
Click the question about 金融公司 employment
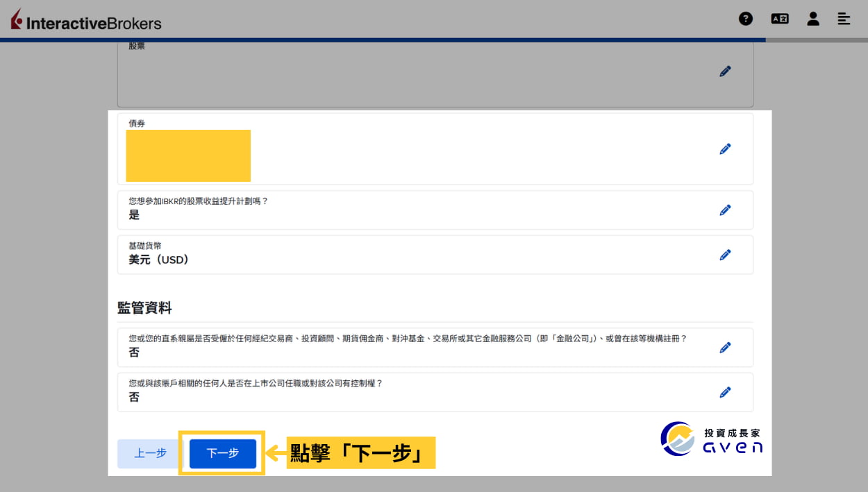[408, 339]
